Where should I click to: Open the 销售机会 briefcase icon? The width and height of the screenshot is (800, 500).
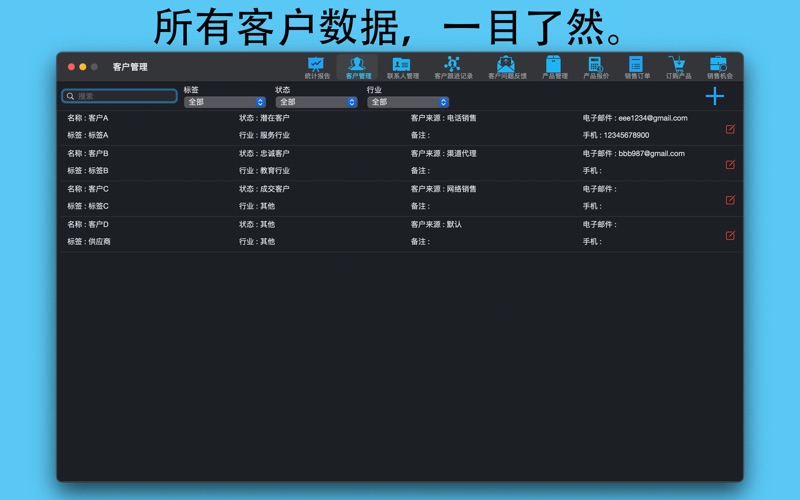tap(719, 67)
